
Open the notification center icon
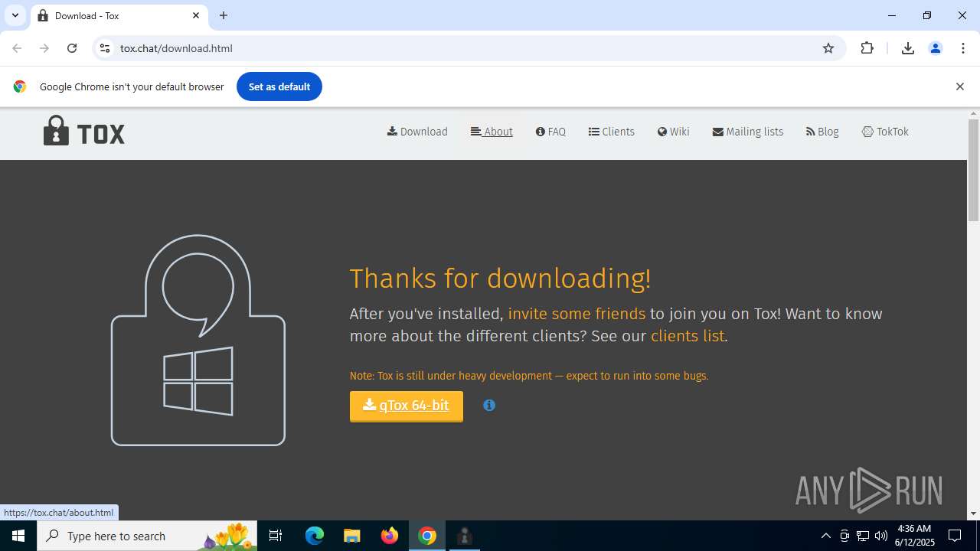(955, 536)
